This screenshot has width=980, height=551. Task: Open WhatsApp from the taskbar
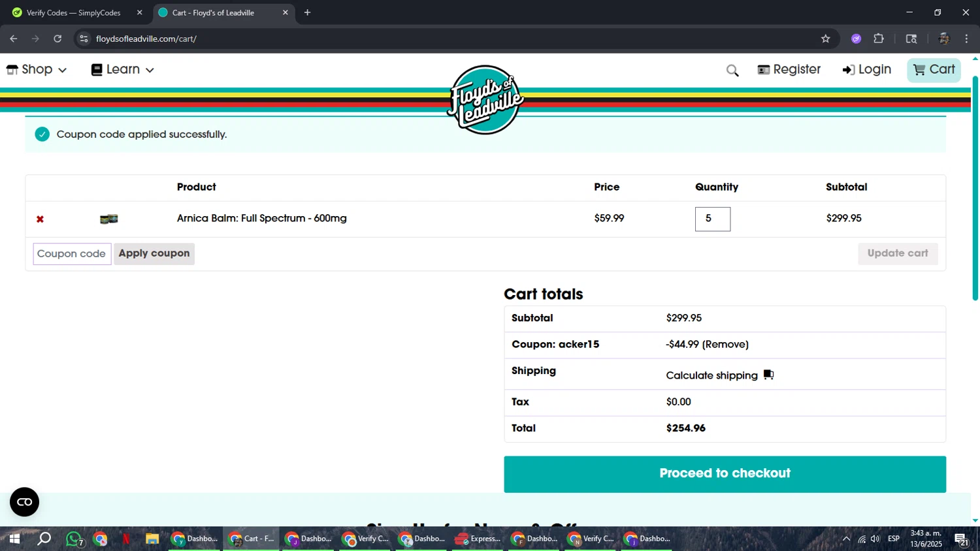74,539
